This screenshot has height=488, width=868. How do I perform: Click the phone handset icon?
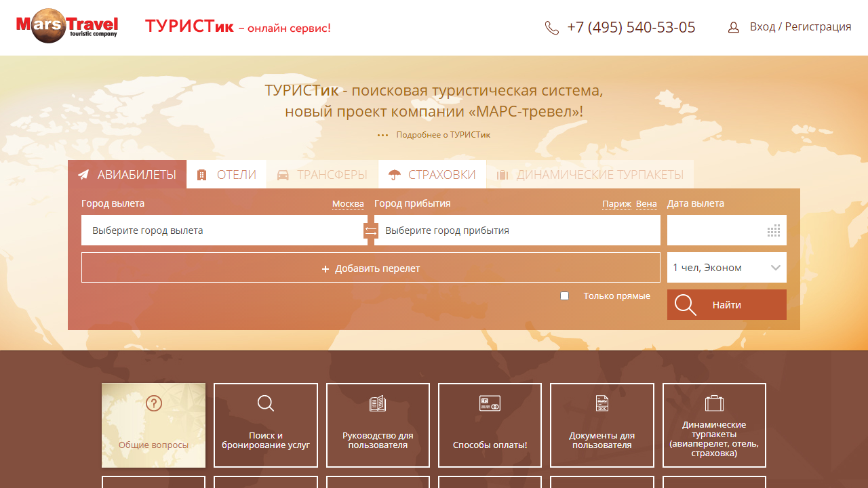(x=552, y=28)
